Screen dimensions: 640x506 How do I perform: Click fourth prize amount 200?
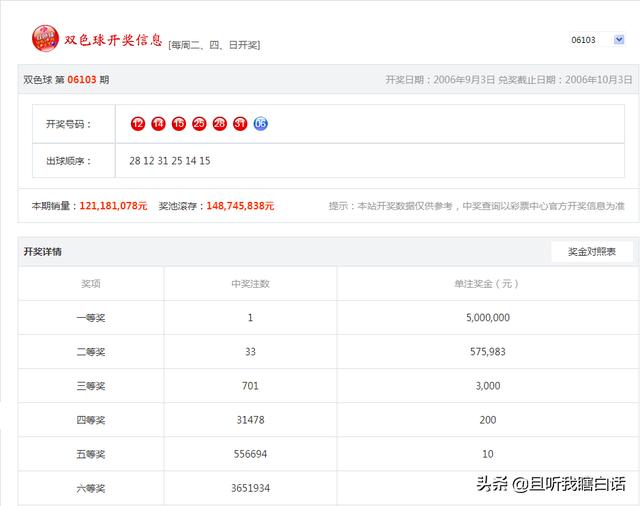tap(488, 420)
